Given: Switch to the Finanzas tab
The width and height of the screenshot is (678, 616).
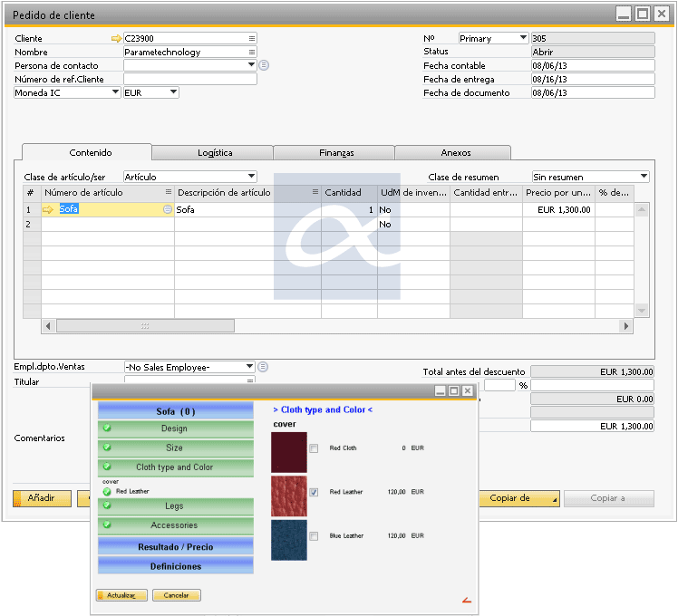Looking at the screenshot, I should coord(336,152).
